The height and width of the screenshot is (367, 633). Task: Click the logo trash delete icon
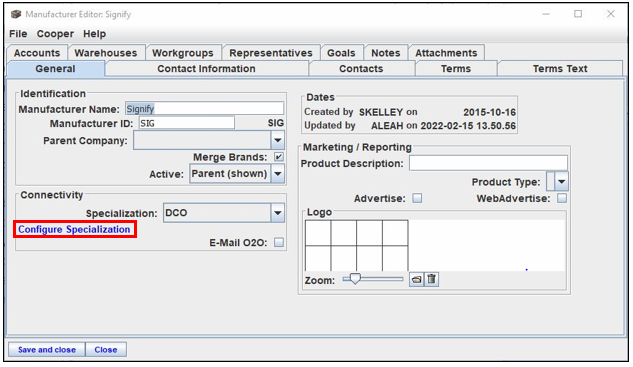pyautogui.click(x=432, y=279)
